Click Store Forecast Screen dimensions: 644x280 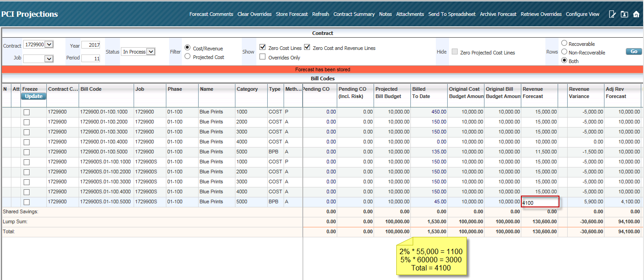pyautogui.click(x=292, y=14)
